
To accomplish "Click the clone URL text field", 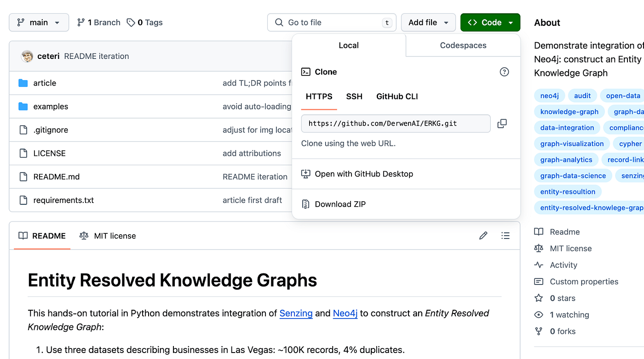I will (x=396, y=123).
